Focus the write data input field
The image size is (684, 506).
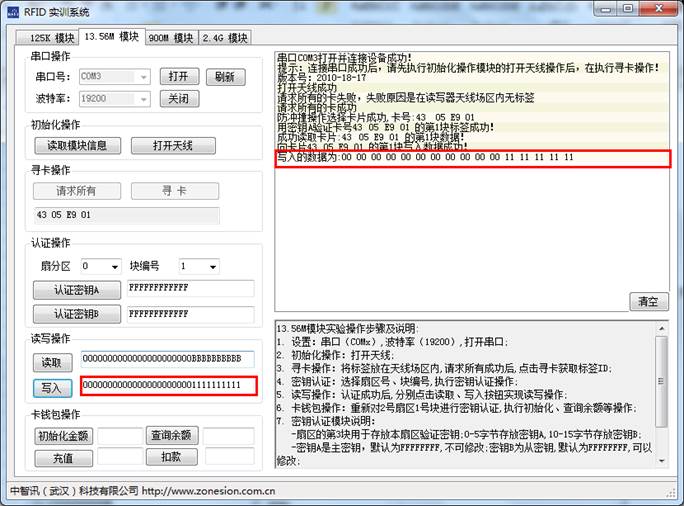(x=168, y=386)
